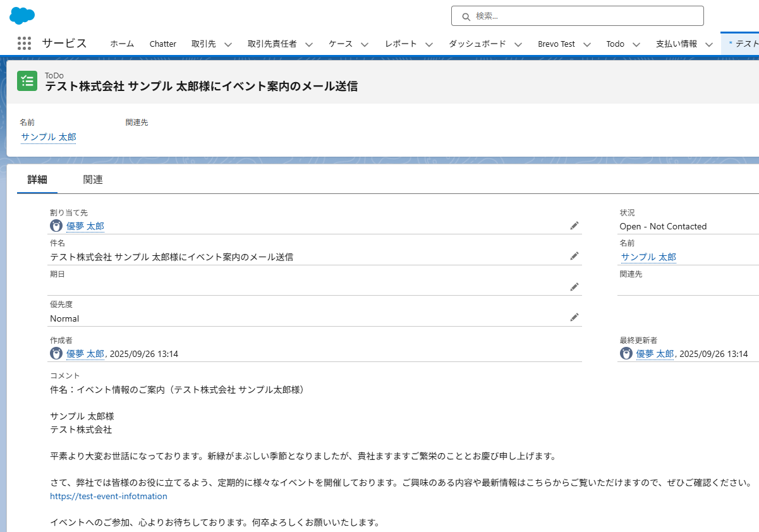Image resolution: width=759 pixels, height=532 pixels.
Task: Click the green ToDo task icon
Action: pyautogui.click(x=27, y=80)
